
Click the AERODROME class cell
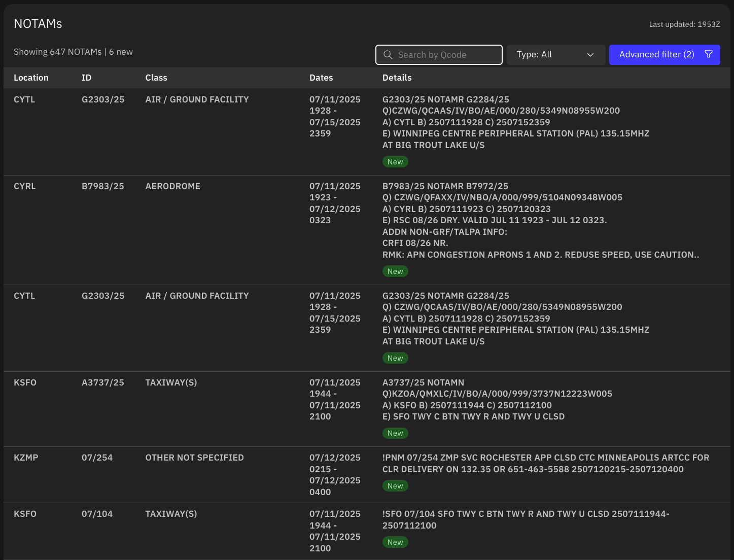172,186
